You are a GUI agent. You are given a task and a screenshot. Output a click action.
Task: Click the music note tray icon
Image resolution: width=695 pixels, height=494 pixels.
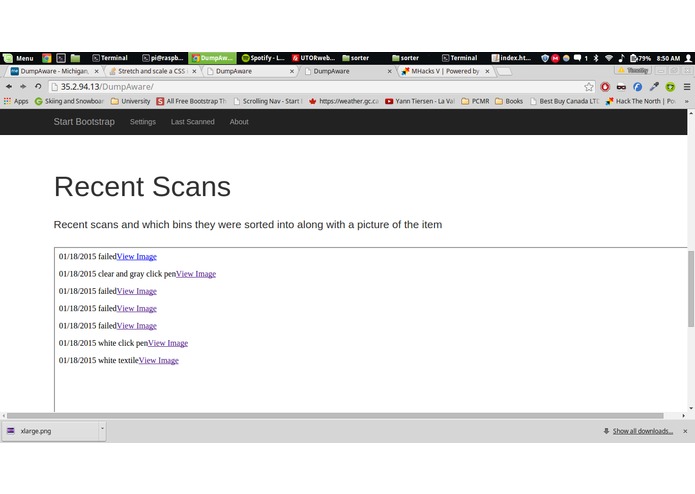click(x=621, y=58)
